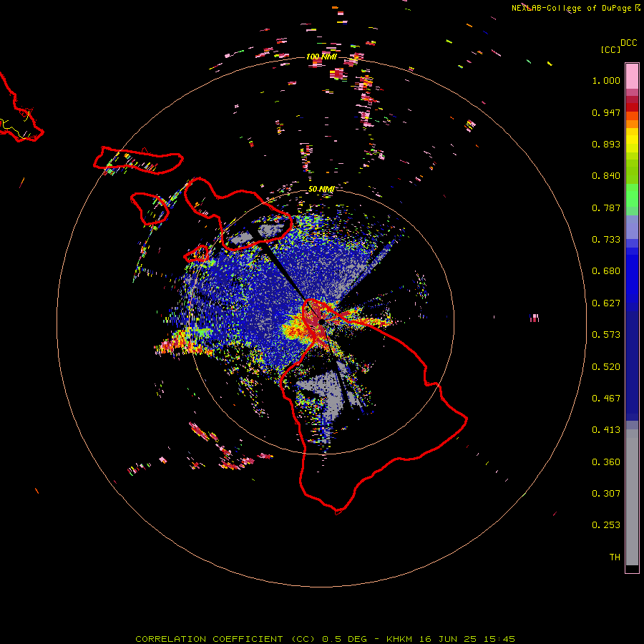Click the 15:45 timestamp in the caption
644x644 pixels.
point(498,639)
